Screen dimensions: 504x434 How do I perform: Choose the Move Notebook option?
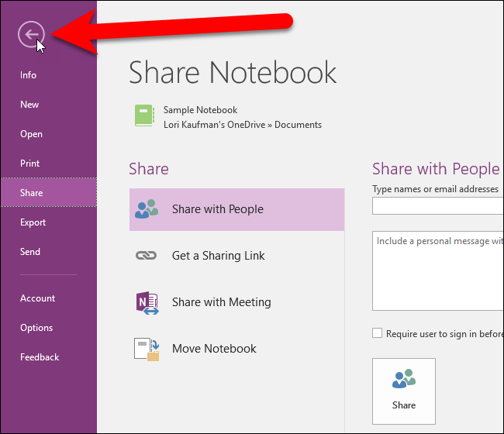coord(214,349)
